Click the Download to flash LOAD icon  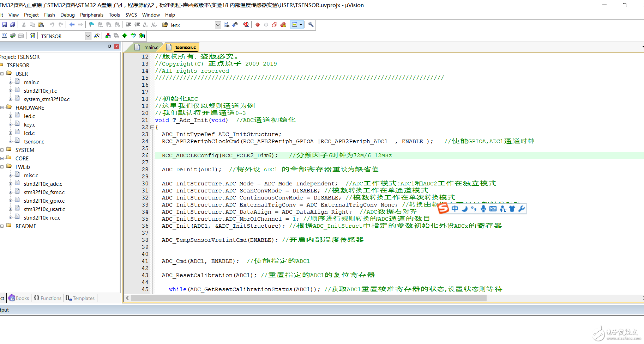coord(32,36)
